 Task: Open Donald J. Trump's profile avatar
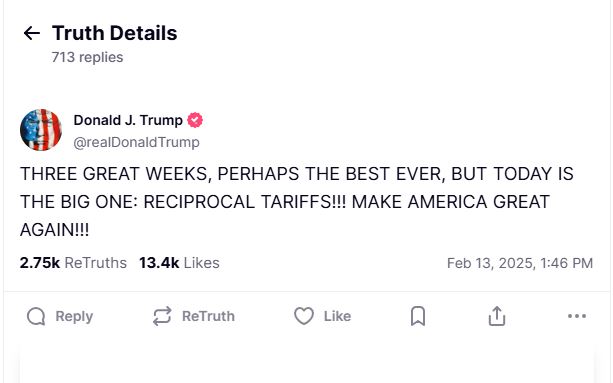click(41, 130)
